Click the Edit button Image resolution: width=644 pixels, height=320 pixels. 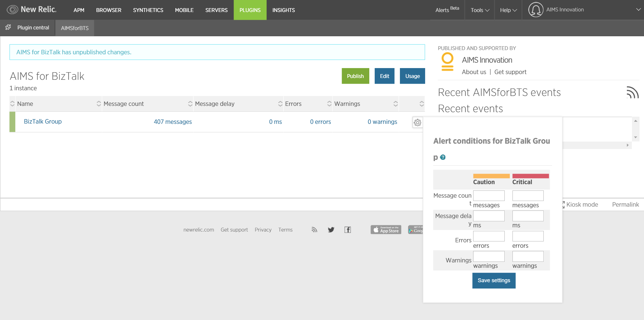coord(384,76)
